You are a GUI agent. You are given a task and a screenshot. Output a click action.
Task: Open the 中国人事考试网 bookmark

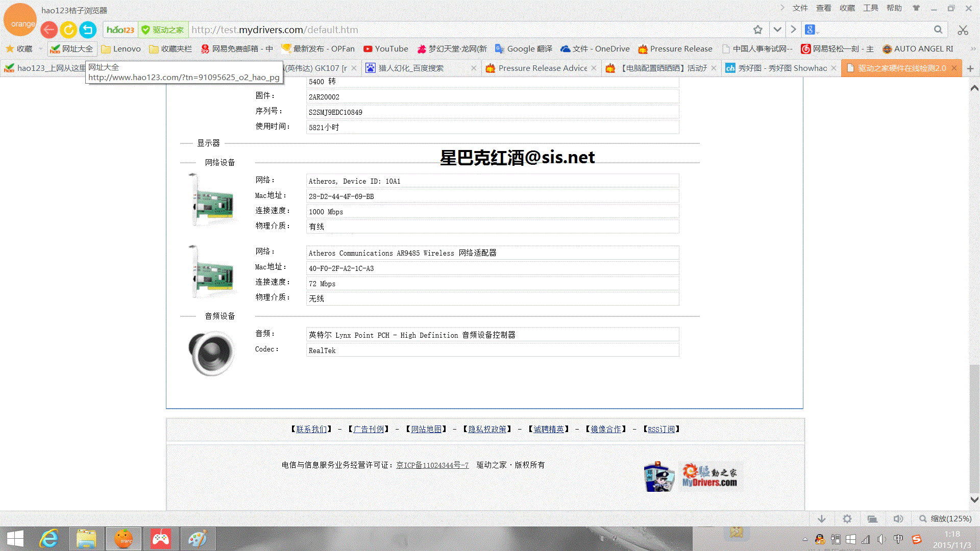point(757,49)
